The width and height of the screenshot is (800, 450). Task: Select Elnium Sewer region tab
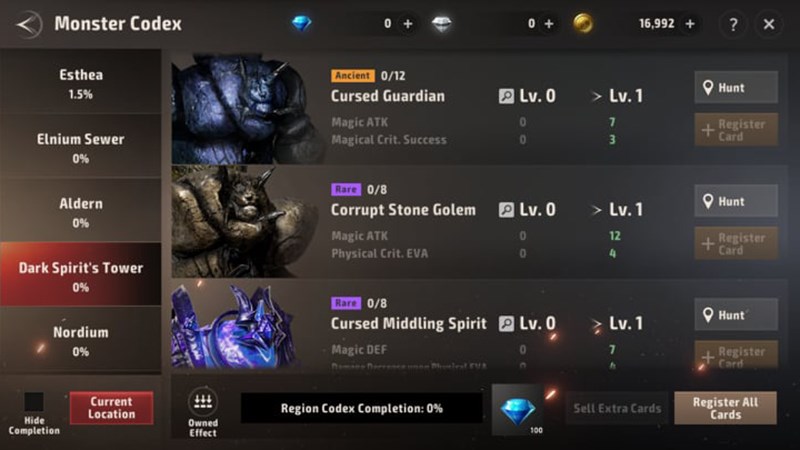(81, 147)
